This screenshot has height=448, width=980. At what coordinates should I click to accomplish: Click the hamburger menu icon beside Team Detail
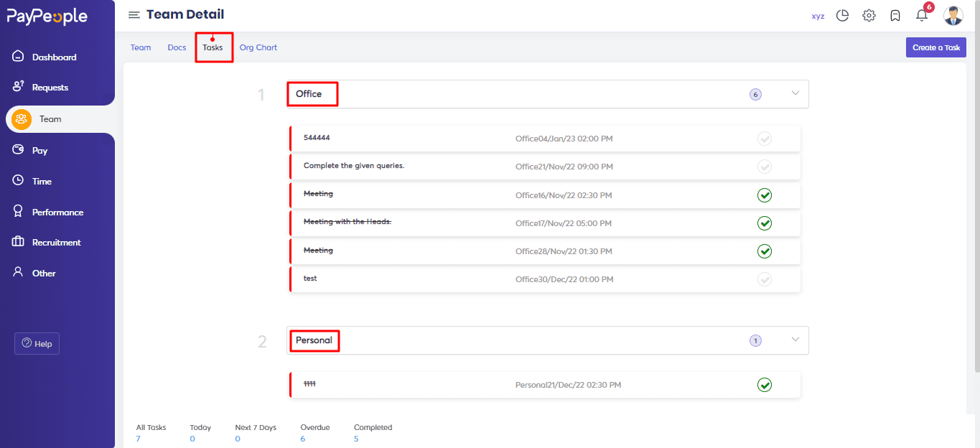click(134, 15)
